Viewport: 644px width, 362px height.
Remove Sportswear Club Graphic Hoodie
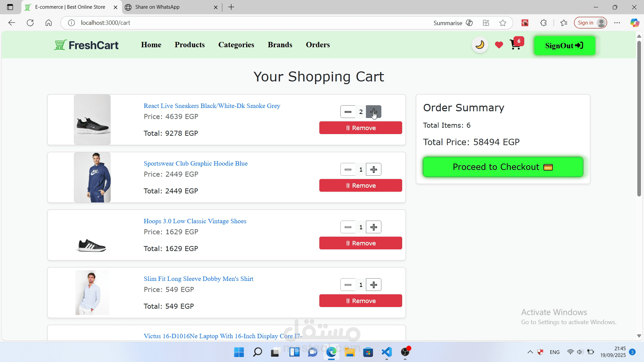tap(361, 185)
